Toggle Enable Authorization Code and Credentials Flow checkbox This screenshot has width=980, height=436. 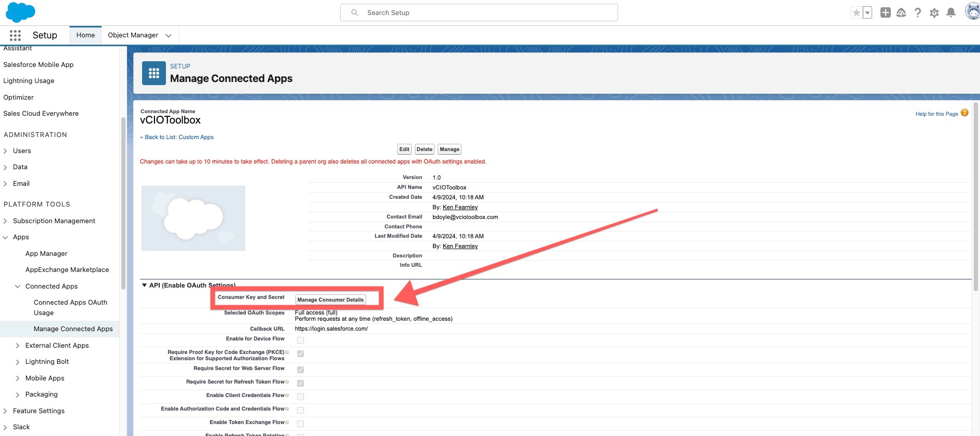(300, 410)
